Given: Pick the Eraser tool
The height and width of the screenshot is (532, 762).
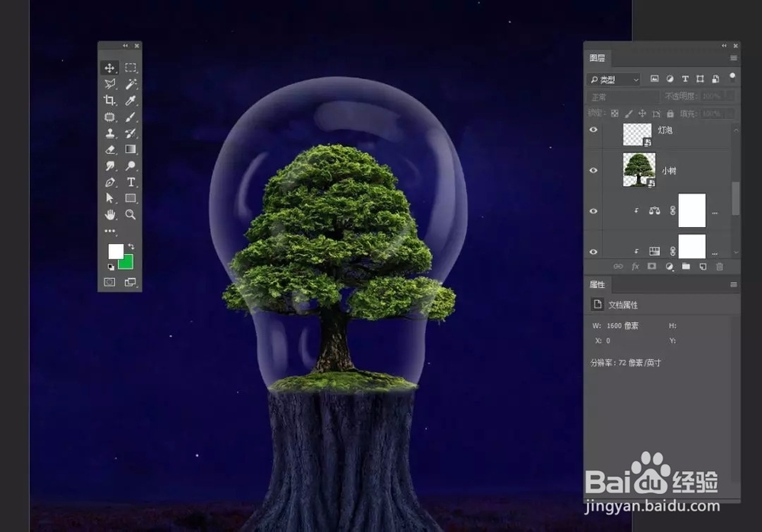Looking at the screenshot, I should (x=109, y=149).
